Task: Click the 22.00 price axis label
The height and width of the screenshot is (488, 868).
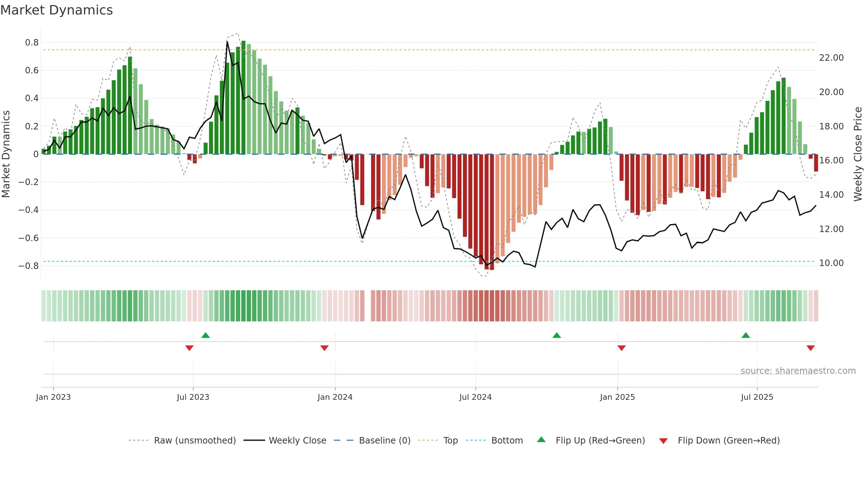Action: click(x=831, y=58)
